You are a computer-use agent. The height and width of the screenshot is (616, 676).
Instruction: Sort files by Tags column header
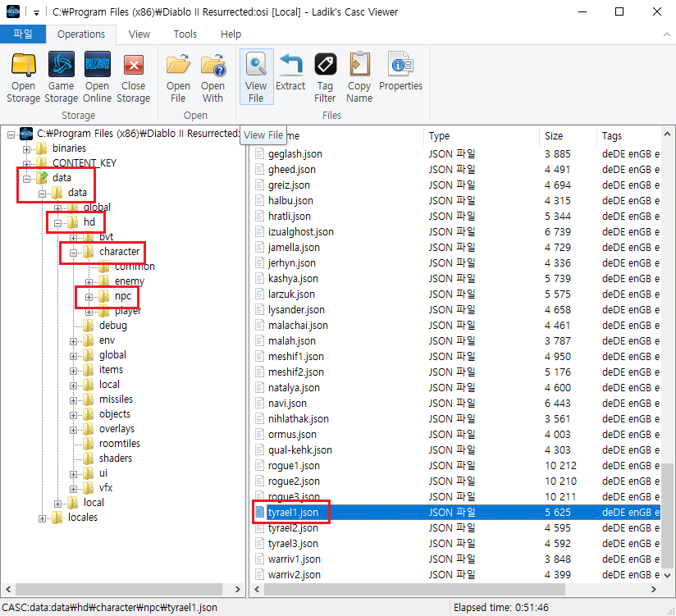[x=629, y=136]
